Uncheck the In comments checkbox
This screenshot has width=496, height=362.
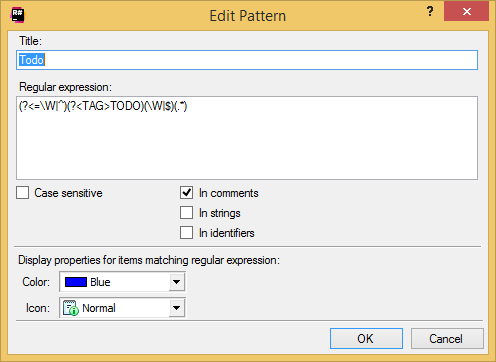coord(186,193)
